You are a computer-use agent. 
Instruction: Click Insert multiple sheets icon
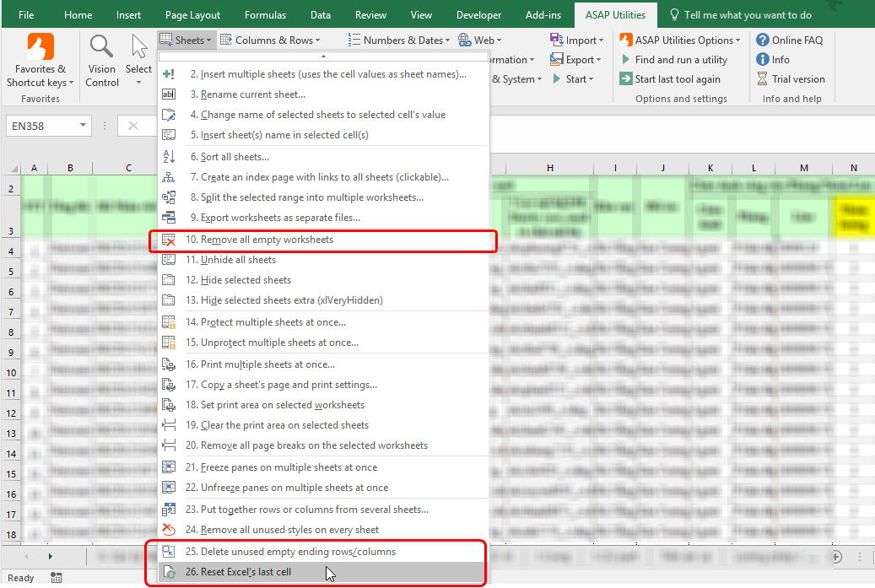(x=169, y=74)
